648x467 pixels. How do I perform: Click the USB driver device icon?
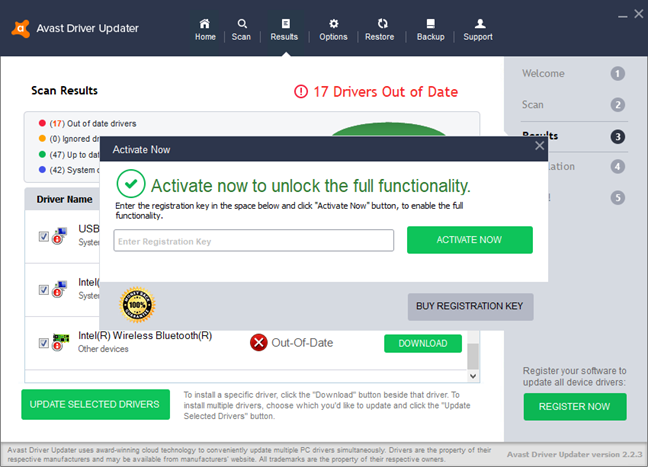tap(60, 236)
